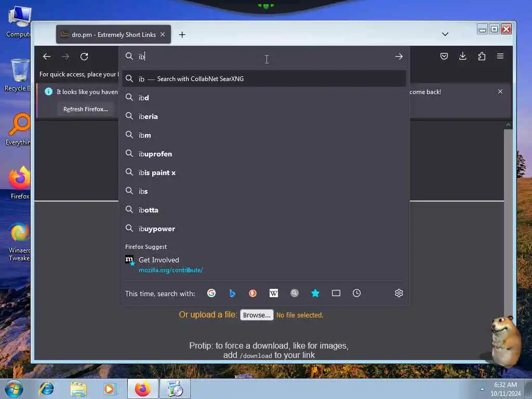Search this time with Google
532x399 pixels.
point(211,293)
